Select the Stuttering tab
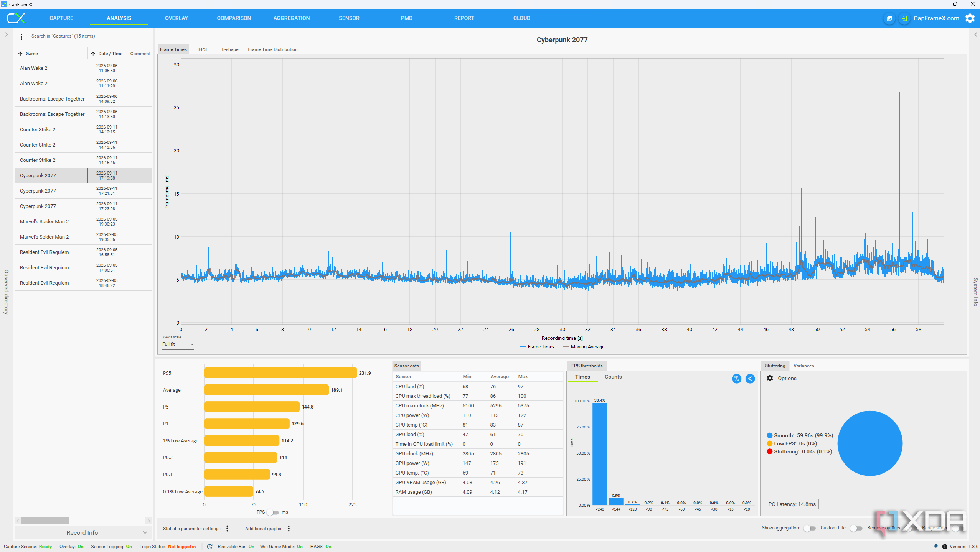This screenshot has height=552, width=980. tap(775, 366)
